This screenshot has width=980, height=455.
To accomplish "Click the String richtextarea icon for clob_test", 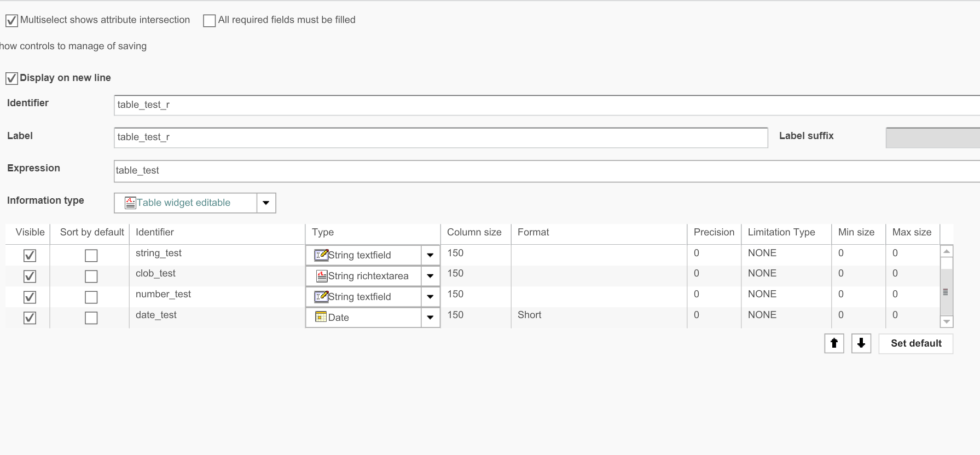I will tap(322, 277).
